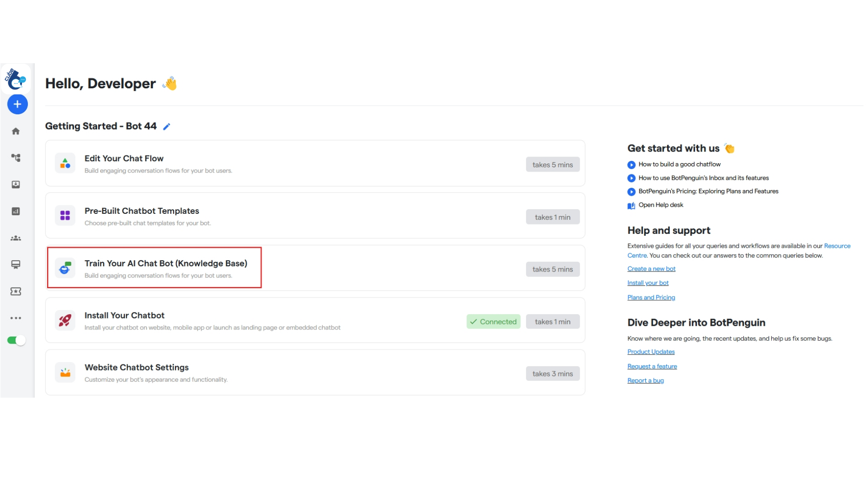Open the chat flow builder sidebar icon
The image size is (868, 502).
pos(16,158)
